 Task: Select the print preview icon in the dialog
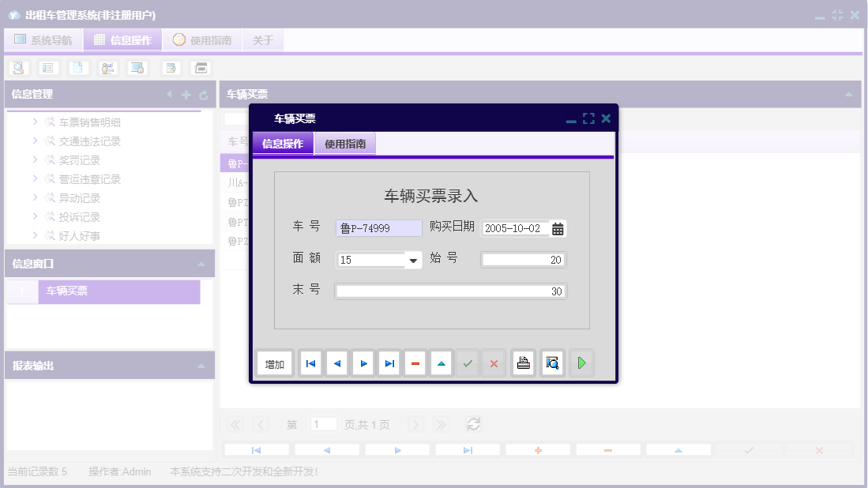tap(552, 362)
